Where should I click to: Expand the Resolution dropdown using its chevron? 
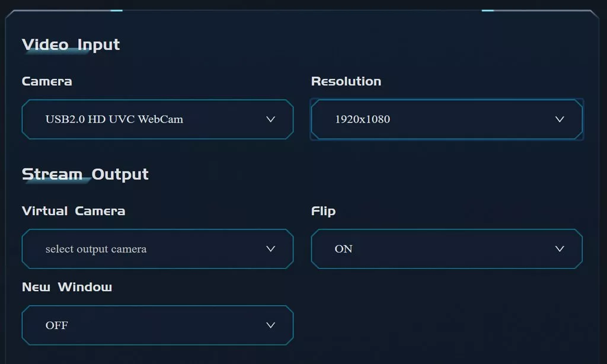tap(560, 119)
